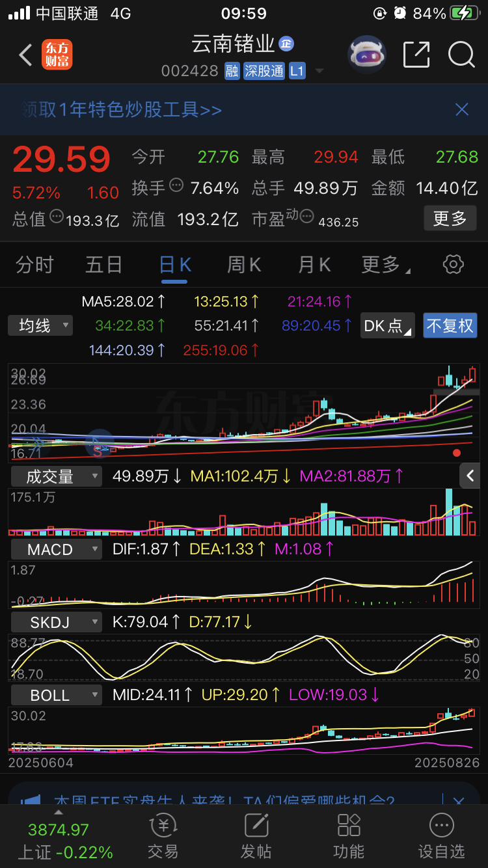
Task: Close the ETF news banner
Action: coord(458,802)
